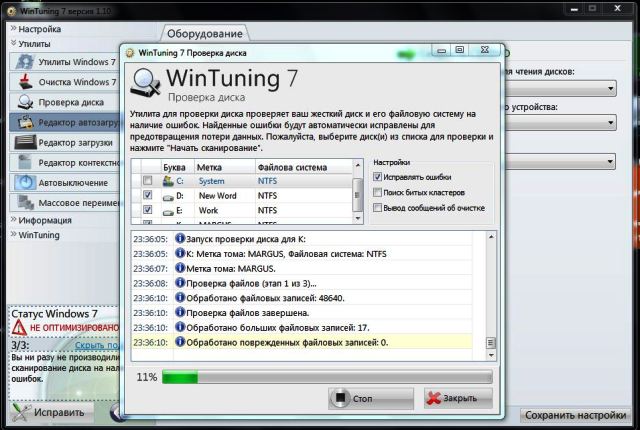Click drive list scrollbar up arrow
This screenshot has width=640, height=430.
(358, 165)
